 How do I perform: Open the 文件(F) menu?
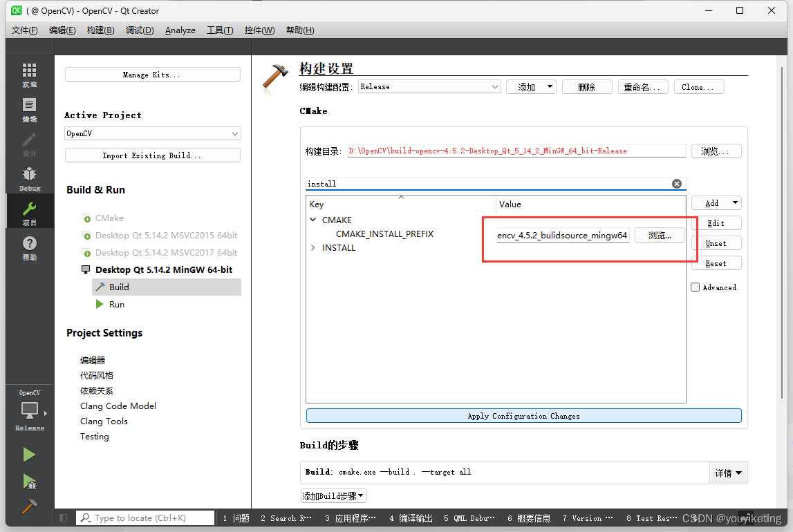pyautogui.click(x=24, y=30)
